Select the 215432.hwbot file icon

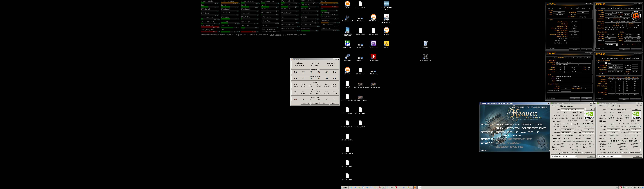[373, 31]
